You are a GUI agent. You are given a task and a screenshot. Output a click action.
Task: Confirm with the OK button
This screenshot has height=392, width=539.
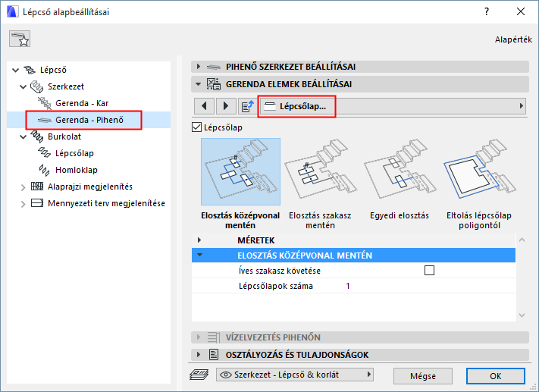pos(495,376)
